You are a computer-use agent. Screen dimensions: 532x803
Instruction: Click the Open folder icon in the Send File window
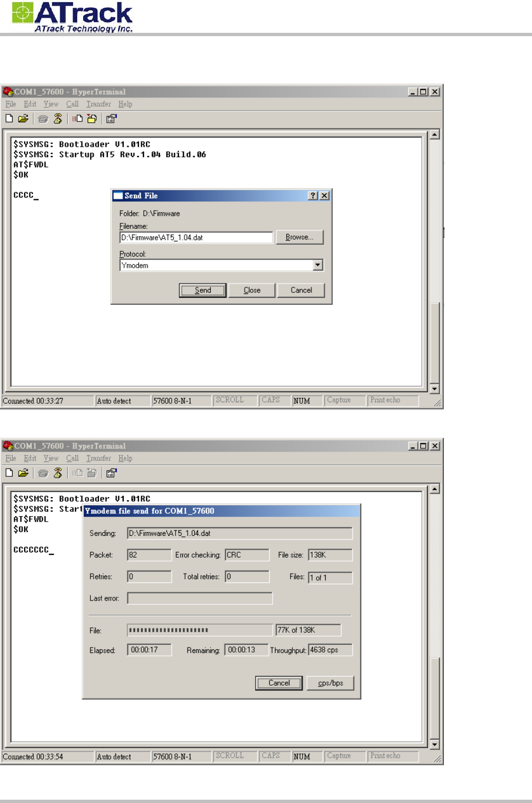click(x=23, y=118)
